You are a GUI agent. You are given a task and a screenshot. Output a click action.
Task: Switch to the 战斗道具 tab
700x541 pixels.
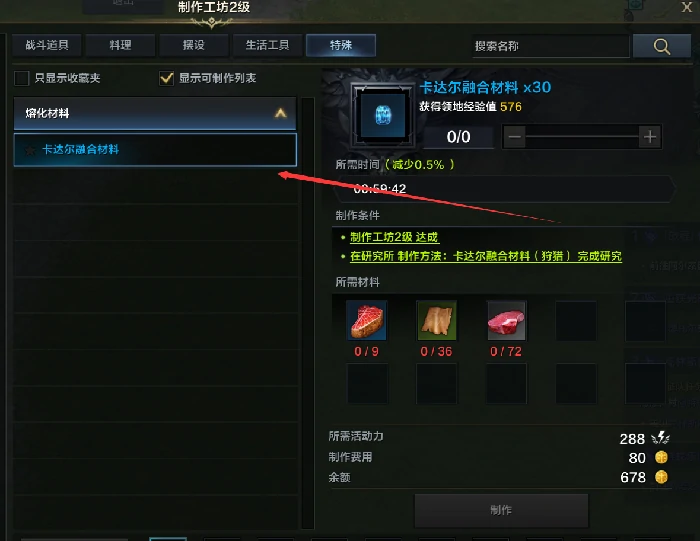coord(47,45)
